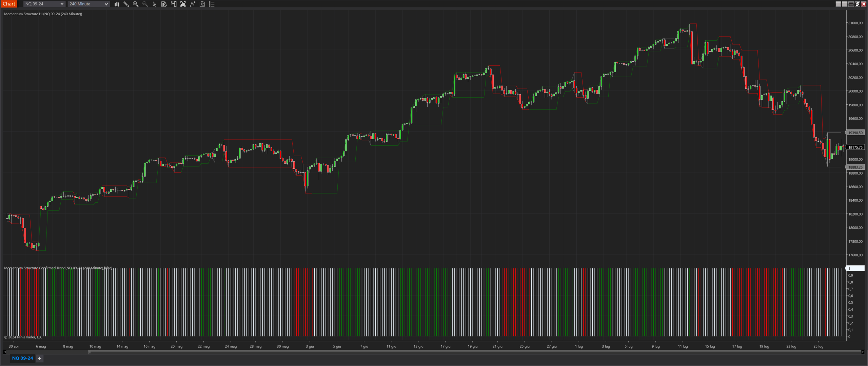The height and width of the screenshot is (366, 868).
Task: Restore the chart window size
Action: point(857,4)
